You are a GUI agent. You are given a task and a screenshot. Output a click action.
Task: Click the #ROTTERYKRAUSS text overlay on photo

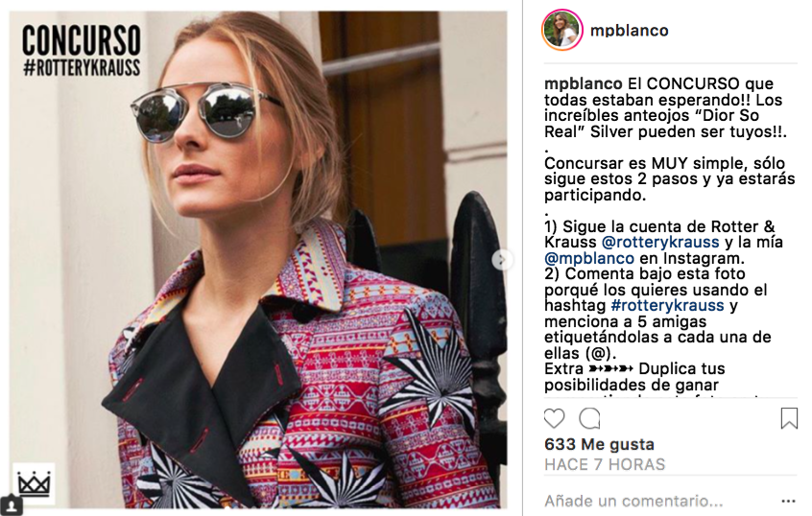(x=82, y=68)
